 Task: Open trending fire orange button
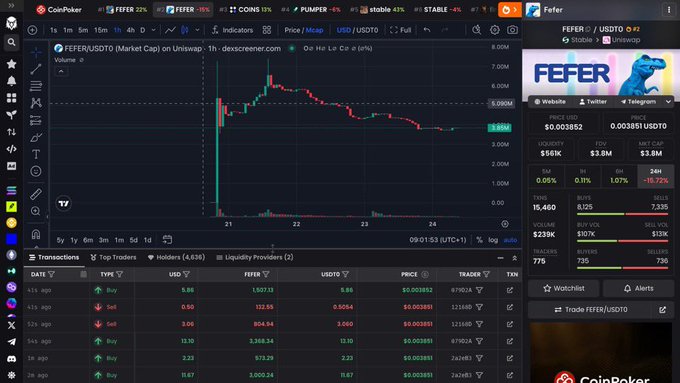coord(510,10)
